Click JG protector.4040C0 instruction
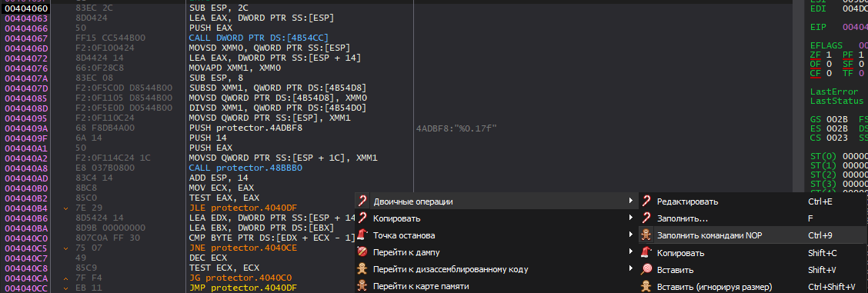The width and height of the screenshot is (868, 293). (240, 278)
